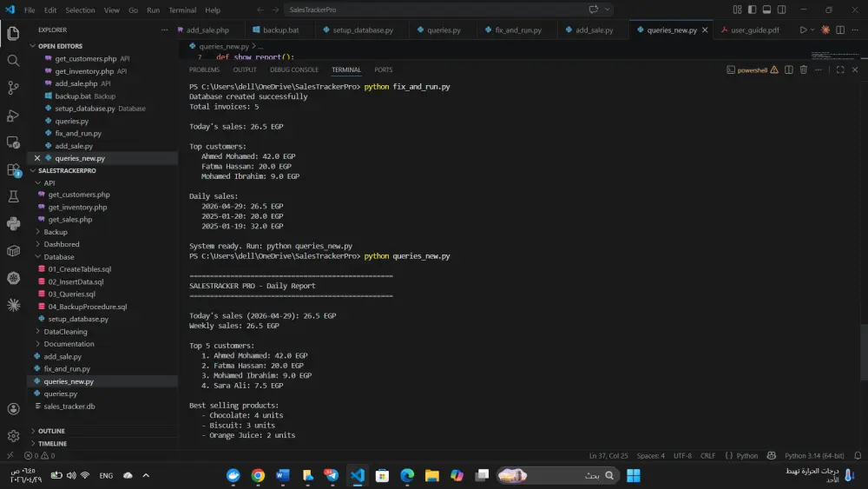Close the terminal panel

(855, 69)
